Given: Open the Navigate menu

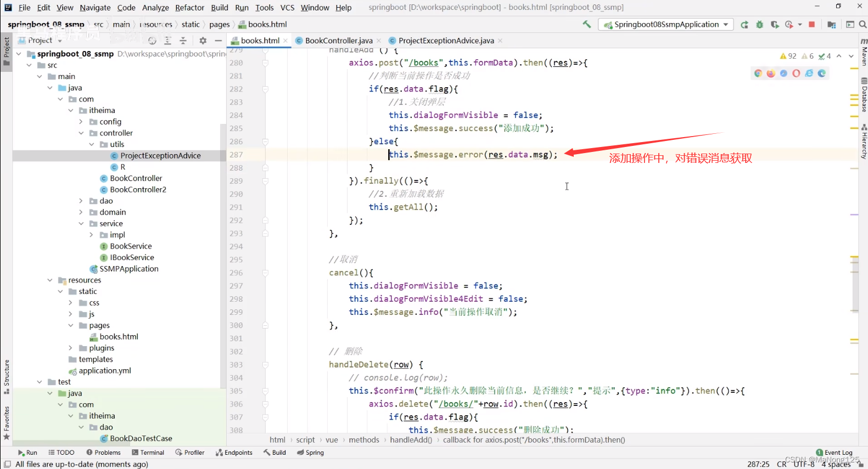Looking at the screenshot, I should (x=95, y=8).
